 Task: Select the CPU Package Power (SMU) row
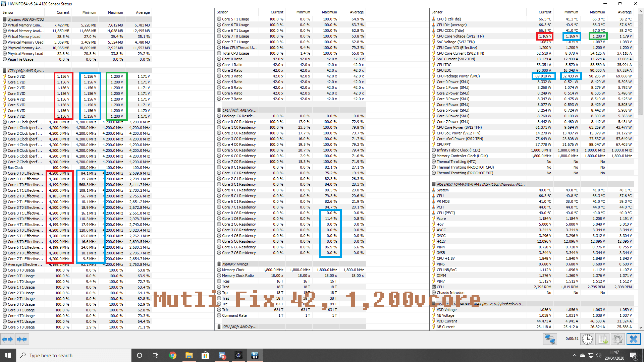pos(458,76)
